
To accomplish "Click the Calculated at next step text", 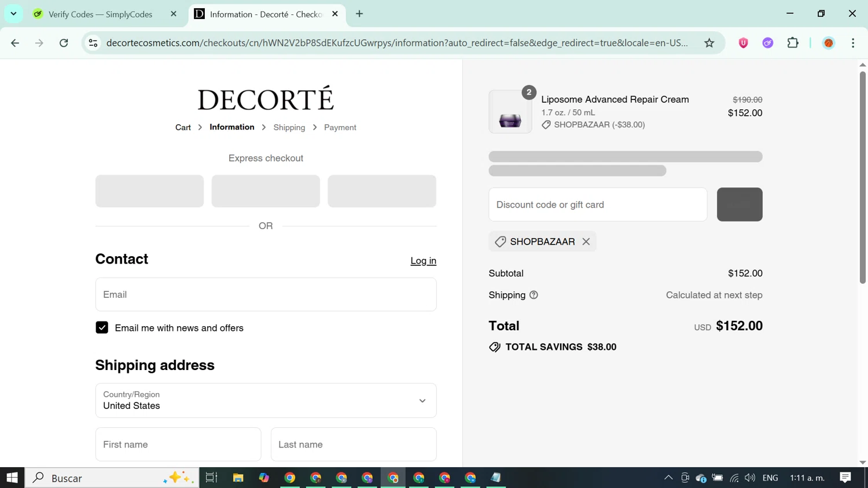I will tap(714, 295).
